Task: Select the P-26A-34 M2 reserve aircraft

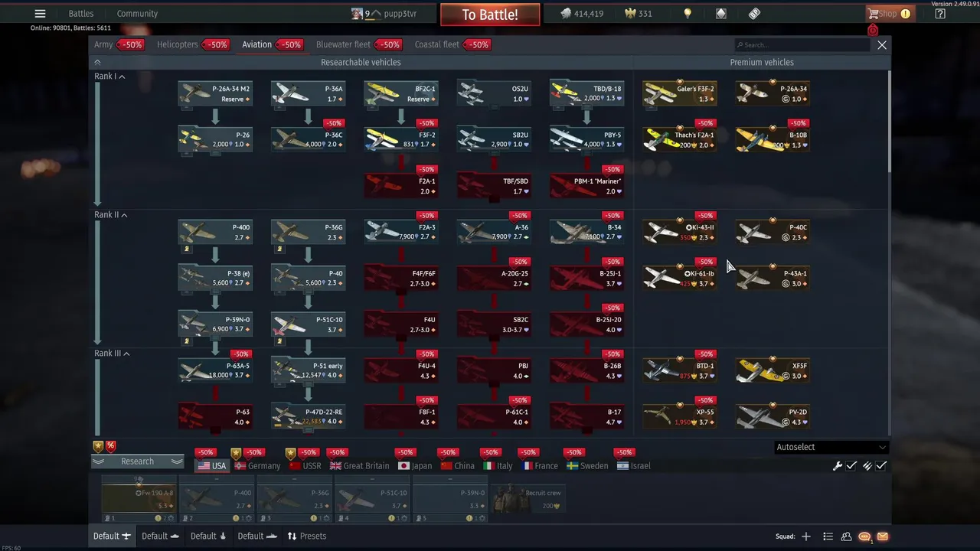Action: [x=215, y=93]
